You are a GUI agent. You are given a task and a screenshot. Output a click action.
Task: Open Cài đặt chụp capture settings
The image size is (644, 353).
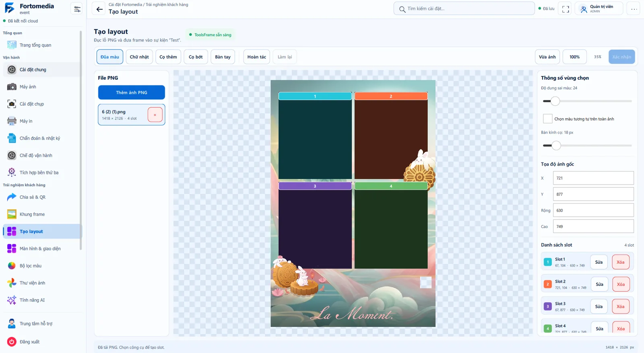[x=42, y=104]
